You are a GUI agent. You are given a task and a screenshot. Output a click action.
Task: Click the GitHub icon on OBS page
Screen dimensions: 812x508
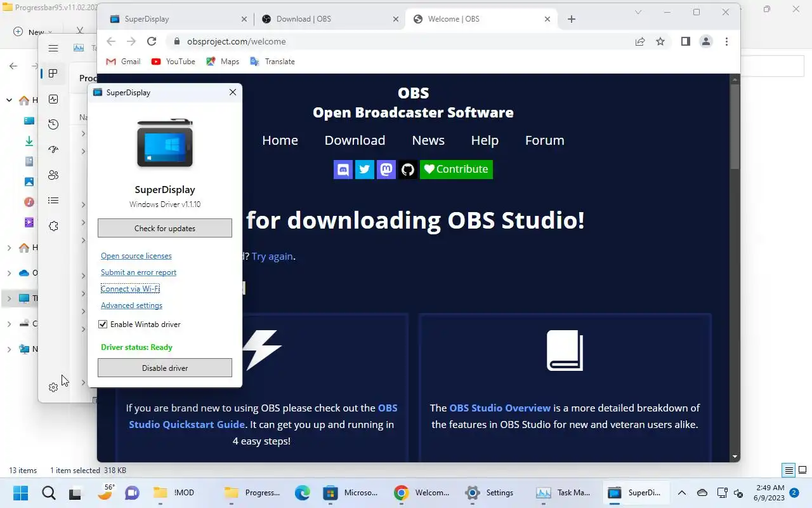coord(408,170)
